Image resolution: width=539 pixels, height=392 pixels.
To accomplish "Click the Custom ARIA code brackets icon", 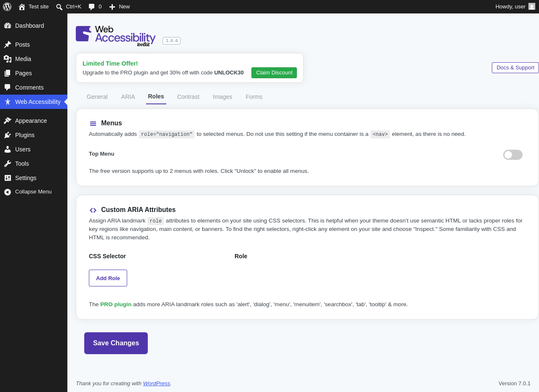I will (x=93, y=210).
